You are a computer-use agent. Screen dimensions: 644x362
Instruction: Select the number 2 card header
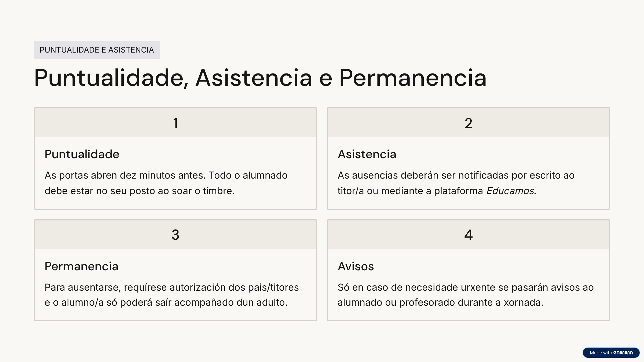click(468, 123)
